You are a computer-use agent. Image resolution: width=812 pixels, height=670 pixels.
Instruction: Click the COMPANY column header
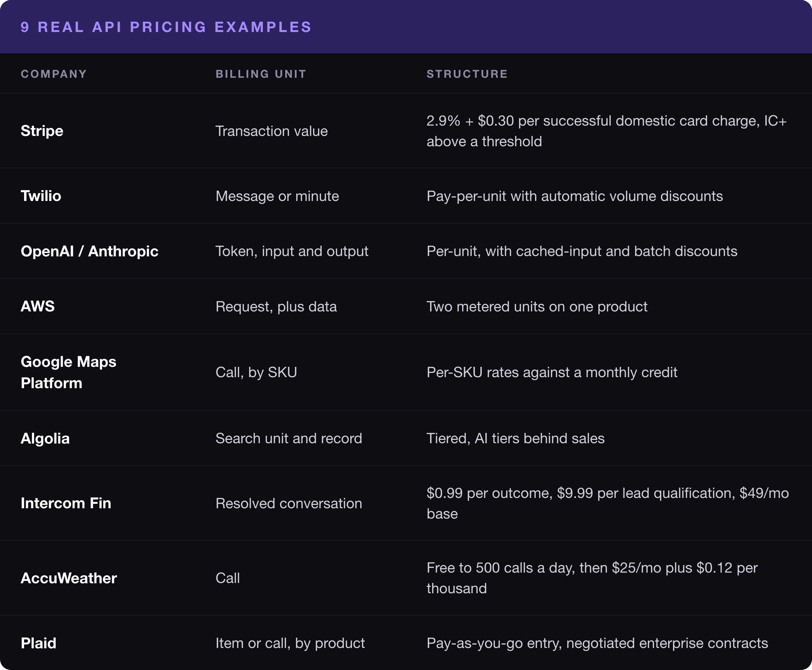point(54,74)
